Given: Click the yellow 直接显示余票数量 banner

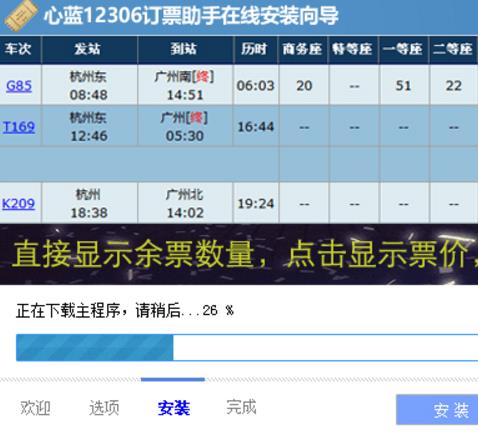Looking at the screenshot, I should (239, 255).
